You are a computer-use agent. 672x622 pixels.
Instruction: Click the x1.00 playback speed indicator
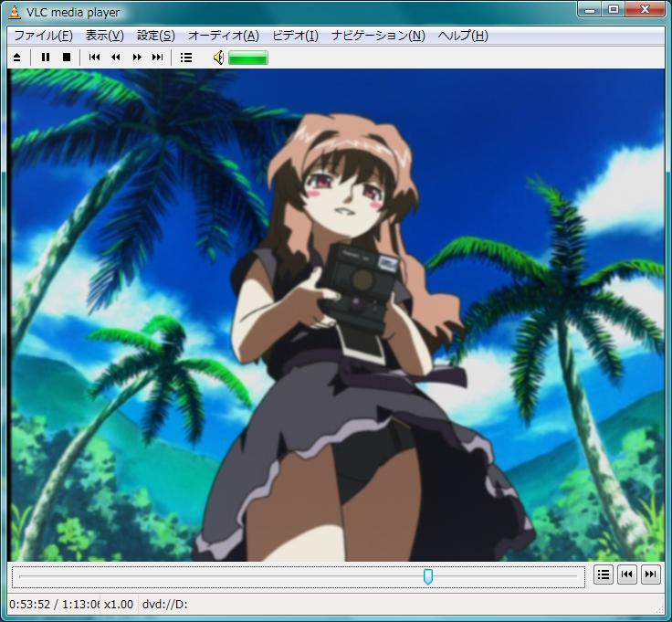click(x=119, y=605)
